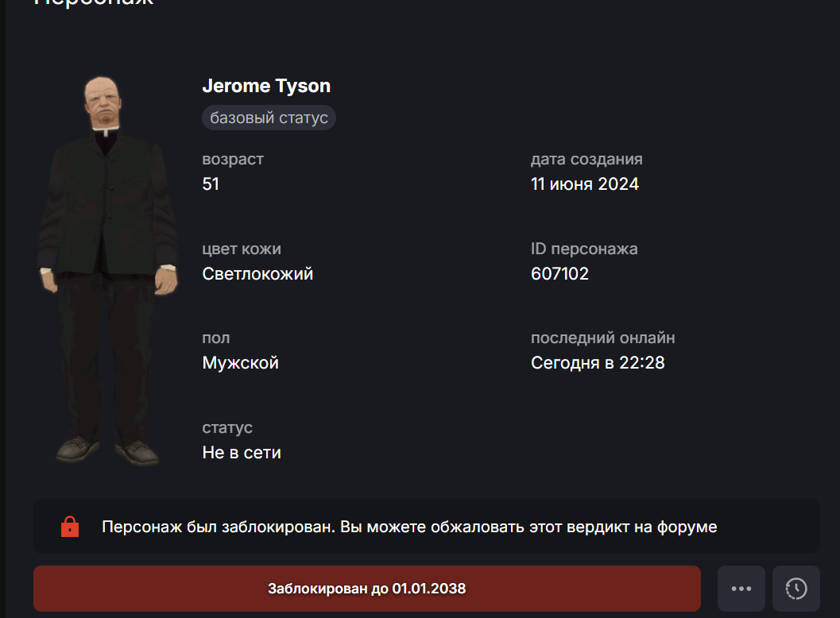Viewport: 840px width, 618px height.
Task: Click the character ID 607102
Action: pos(559,274)
